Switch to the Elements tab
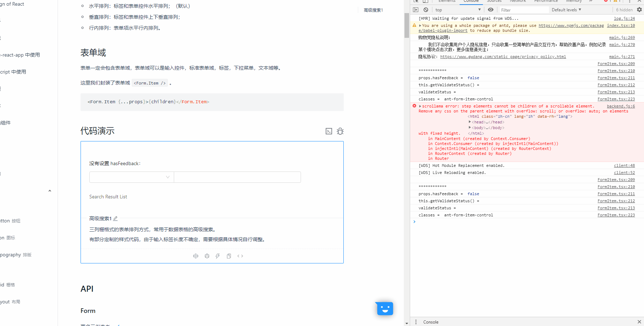Image resolution: width=644 pixels, height=326 pixels. (447, 1)
